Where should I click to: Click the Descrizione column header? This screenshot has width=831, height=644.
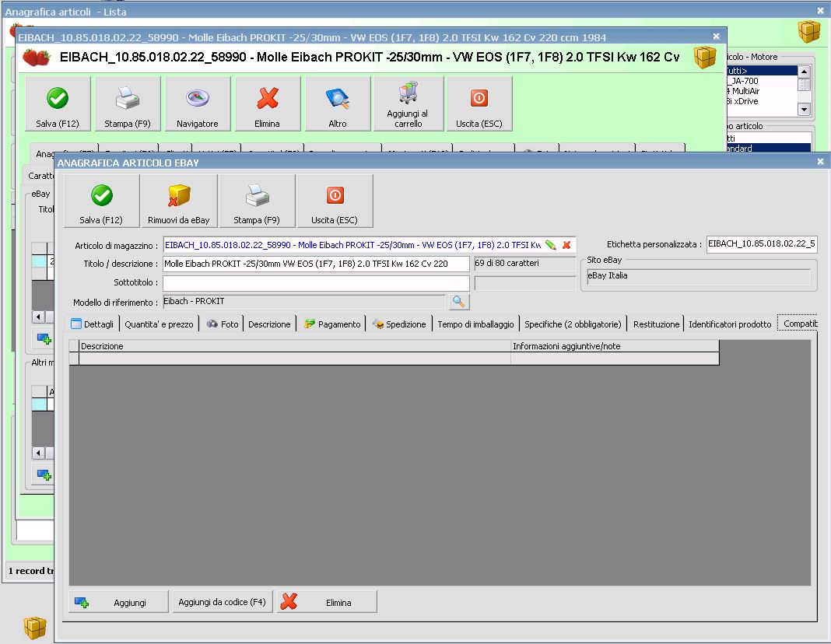295,346
